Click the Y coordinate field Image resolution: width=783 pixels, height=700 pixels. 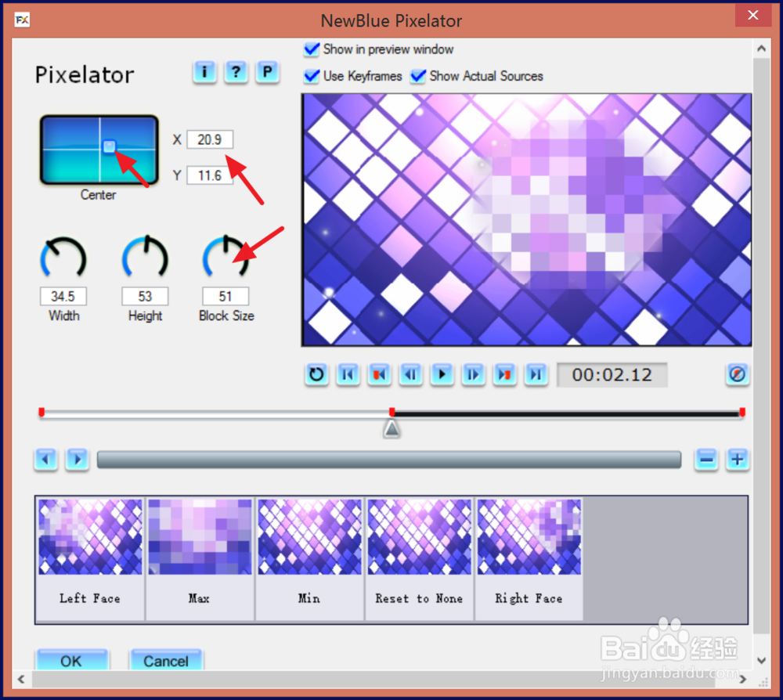(210, 175)
